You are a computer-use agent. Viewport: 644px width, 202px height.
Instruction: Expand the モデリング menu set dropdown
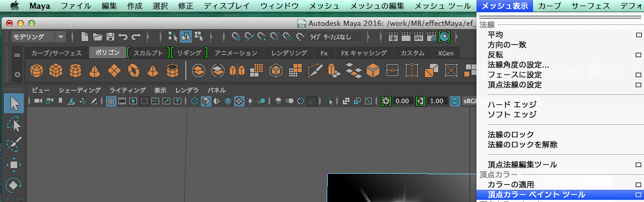pos(61,37)
